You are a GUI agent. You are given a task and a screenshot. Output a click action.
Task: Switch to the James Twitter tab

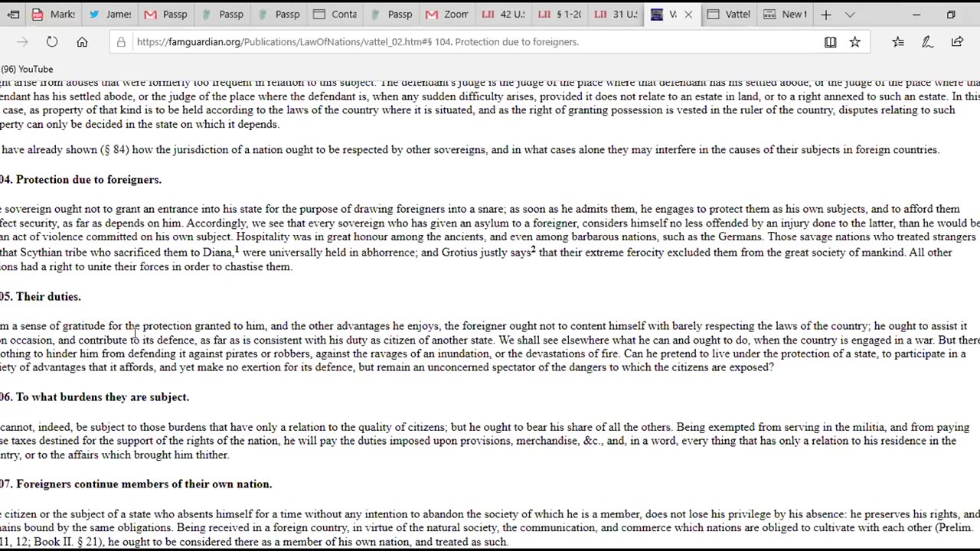tap(109, 15)
